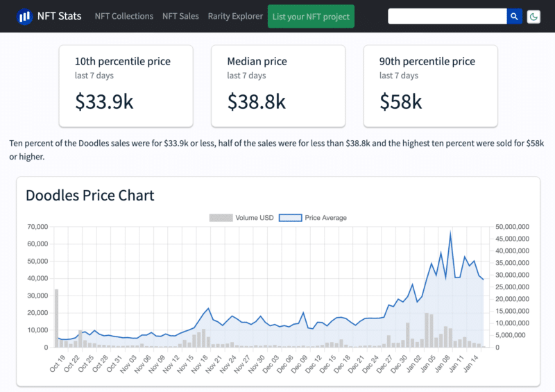The width and height of the screenshot is (555, 392).
Task: Click the Volume USD legend label
Action: coord(255,218)
